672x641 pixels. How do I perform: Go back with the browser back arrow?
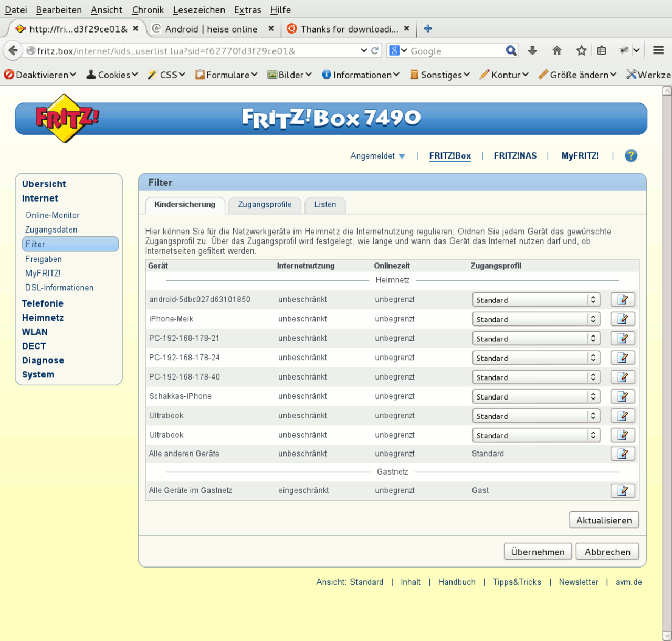[13, 51]
